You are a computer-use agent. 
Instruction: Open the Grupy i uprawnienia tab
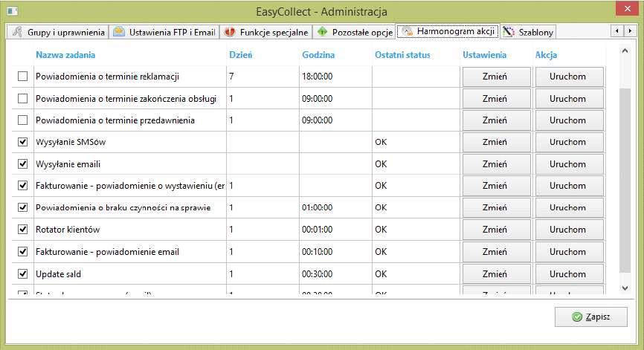tap(57, 32)
